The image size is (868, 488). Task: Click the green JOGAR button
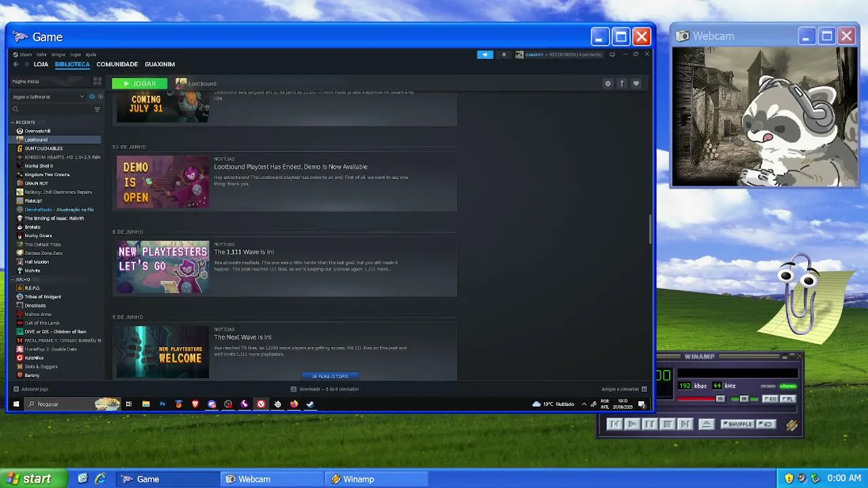pos(140,83)
